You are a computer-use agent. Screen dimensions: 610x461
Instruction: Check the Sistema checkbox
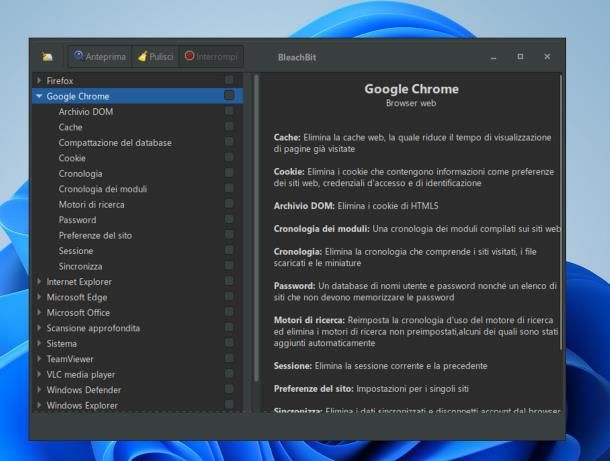[x=229, y=343]
